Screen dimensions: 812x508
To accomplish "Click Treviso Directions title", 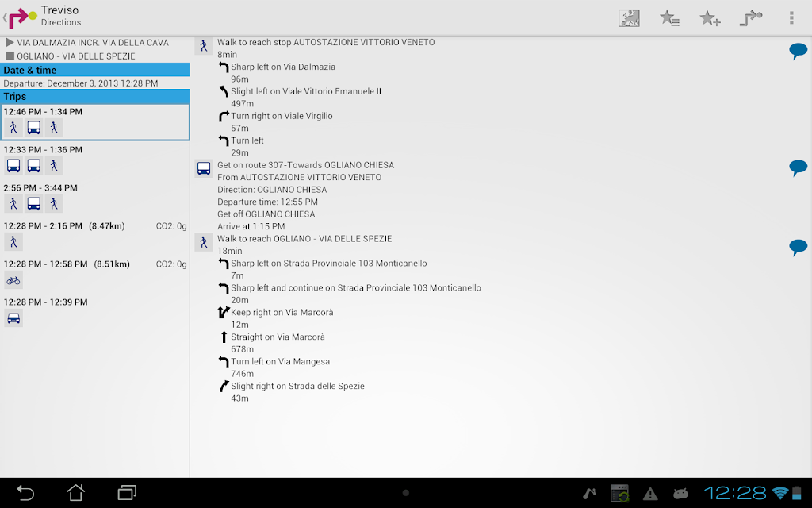I will [61, 16].
